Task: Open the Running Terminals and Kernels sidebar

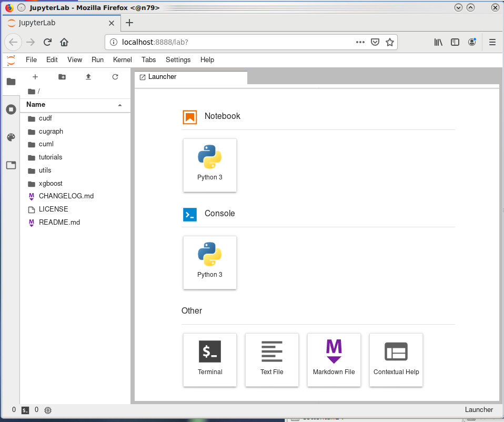Action: point(11,109)
